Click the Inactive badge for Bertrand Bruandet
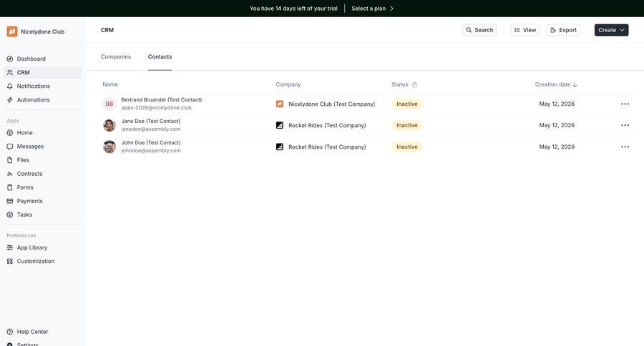 tap(407, 104)
